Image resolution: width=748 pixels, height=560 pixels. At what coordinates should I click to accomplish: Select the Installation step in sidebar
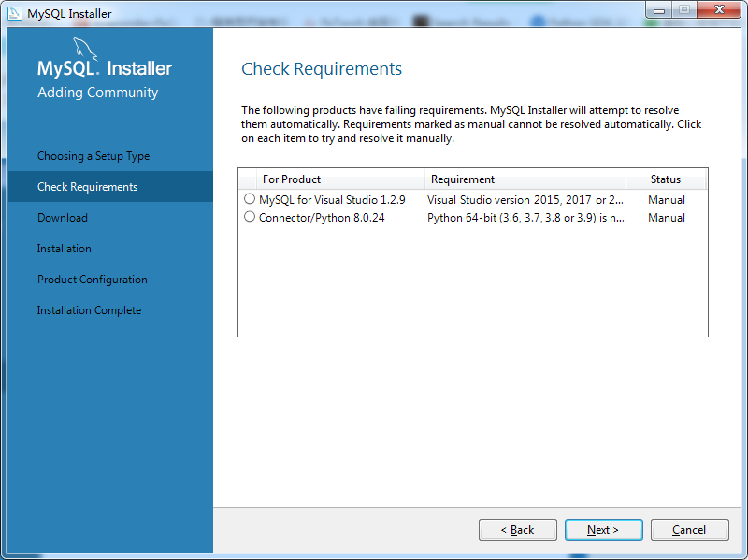pyautogui.click(x=64, y=249)
